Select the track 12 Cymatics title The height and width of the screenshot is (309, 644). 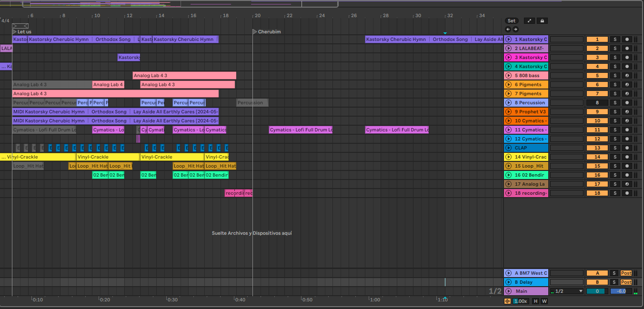[x=526, y=139]
